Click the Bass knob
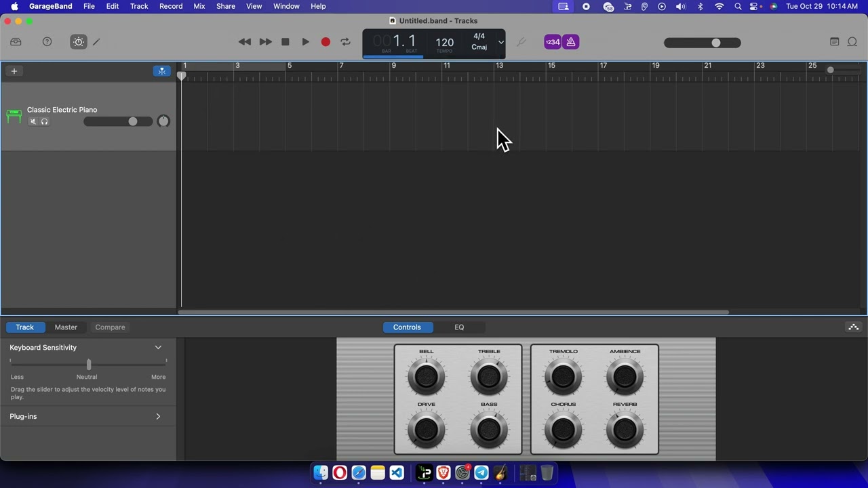This screenshot has width=868, height=488. [489, 429]
